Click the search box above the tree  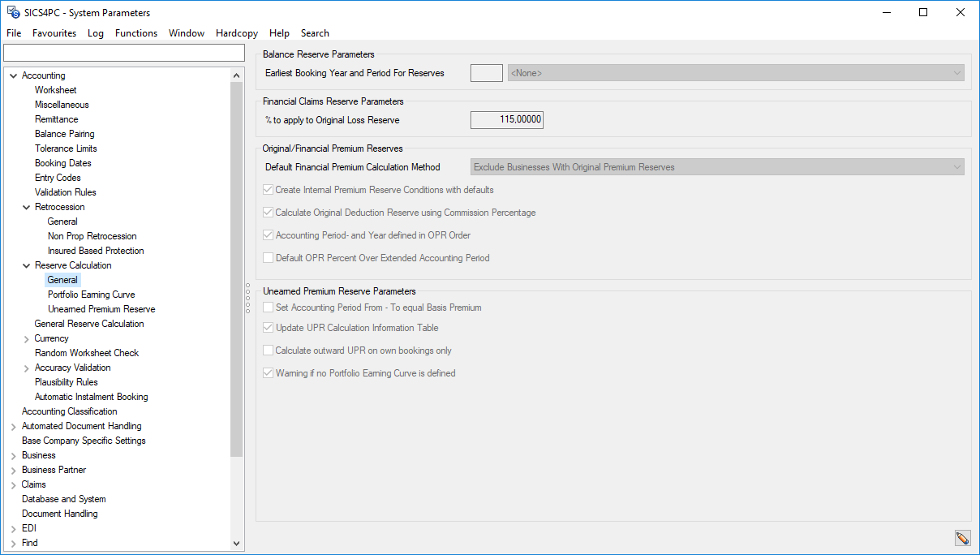123,52
